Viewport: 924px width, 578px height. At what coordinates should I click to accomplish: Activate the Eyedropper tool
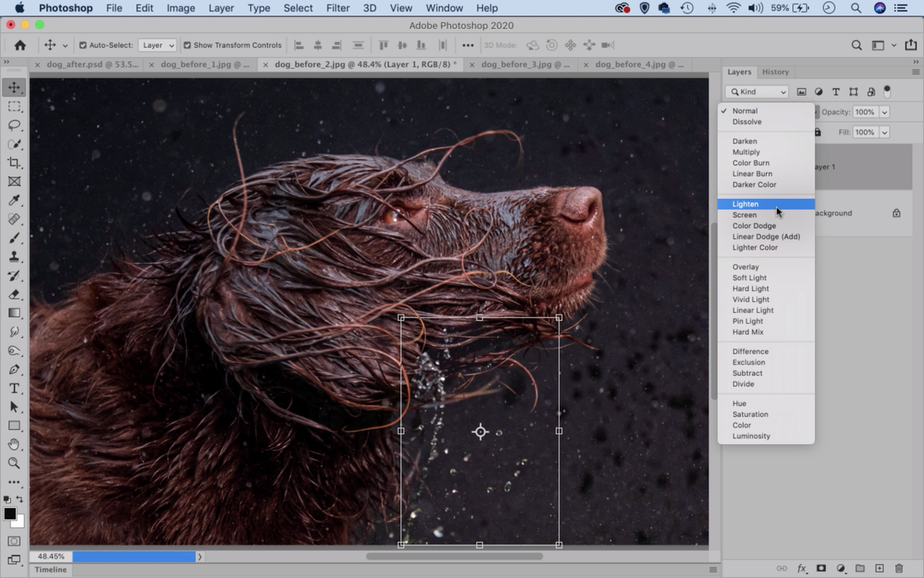point(14,200)
